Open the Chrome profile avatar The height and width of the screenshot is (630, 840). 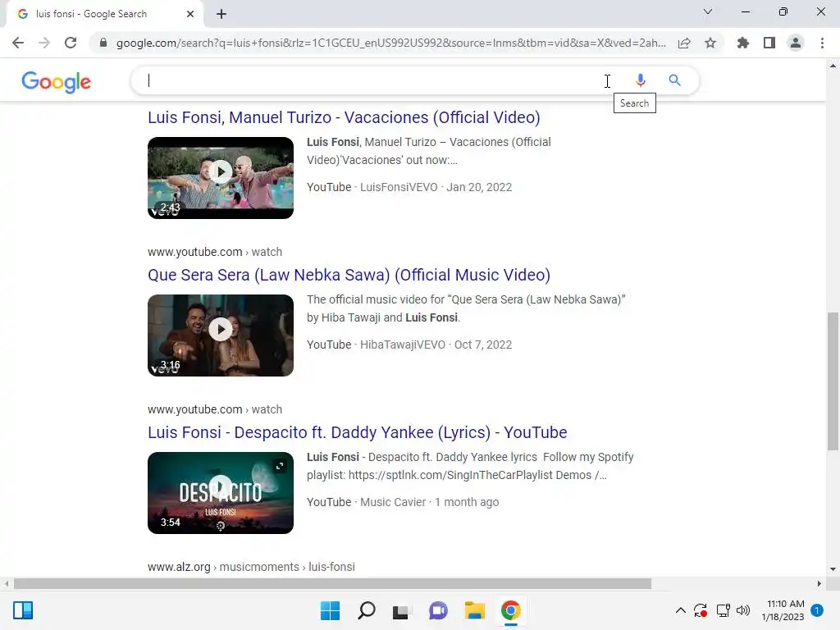click(x=796, y=43)
